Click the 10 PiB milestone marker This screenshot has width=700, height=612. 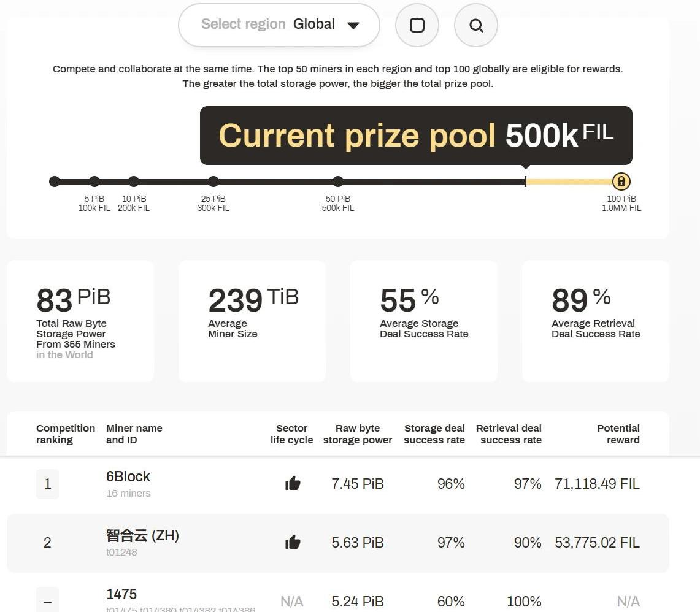134,182
